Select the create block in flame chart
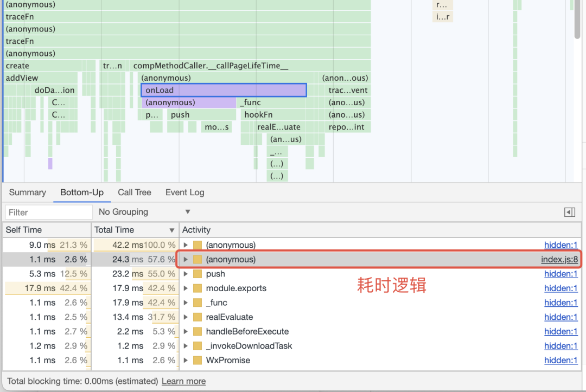 tap(42, 66)
